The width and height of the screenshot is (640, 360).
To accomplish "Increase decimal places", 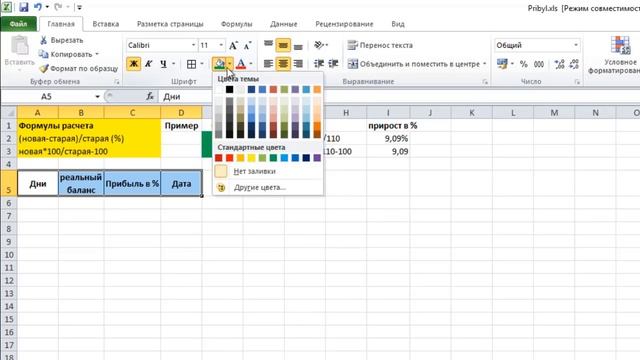I will (x=559, y=64).
